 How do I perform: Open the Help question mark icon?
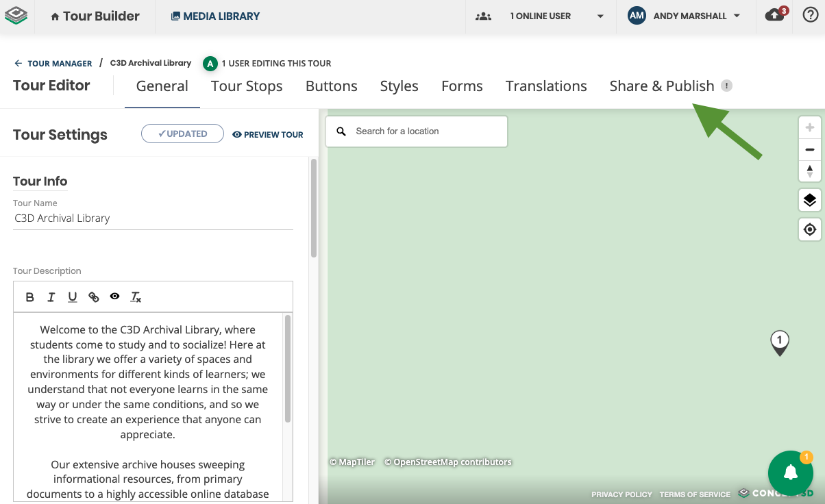click(811, 15)
